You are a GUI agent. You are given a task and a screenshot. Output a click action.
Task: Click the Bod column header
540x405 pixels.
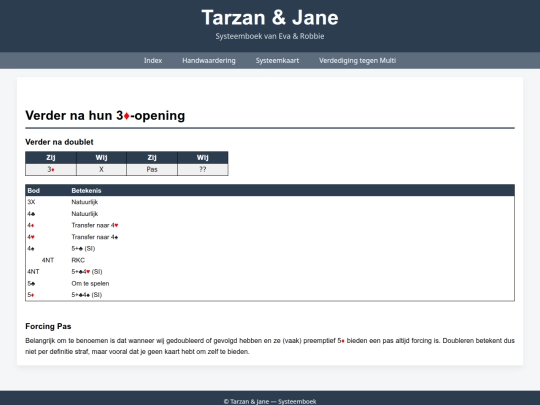[x=34, y=190]
